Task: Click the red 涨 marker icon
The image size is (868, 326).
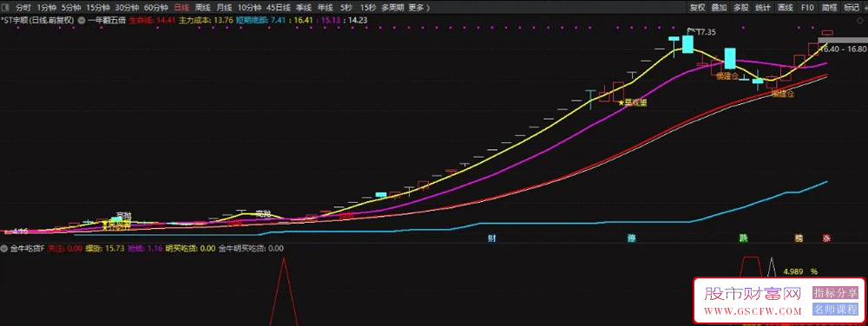Action: [826, 238]
